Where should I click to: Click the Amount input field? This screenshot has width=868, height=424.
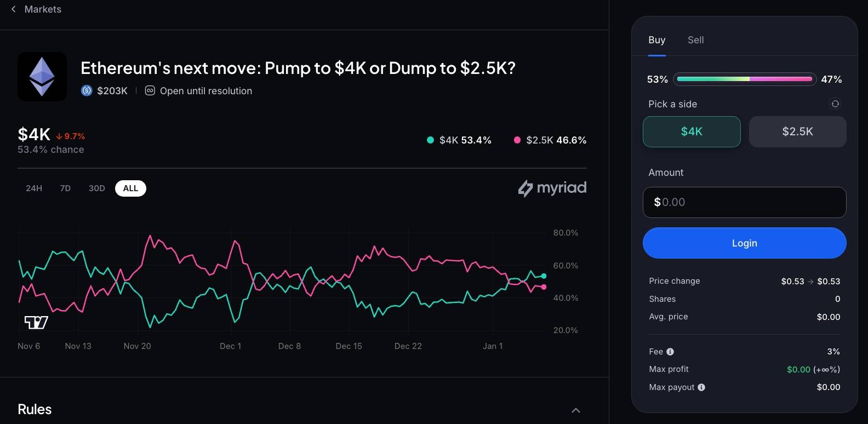click(744, 202)
